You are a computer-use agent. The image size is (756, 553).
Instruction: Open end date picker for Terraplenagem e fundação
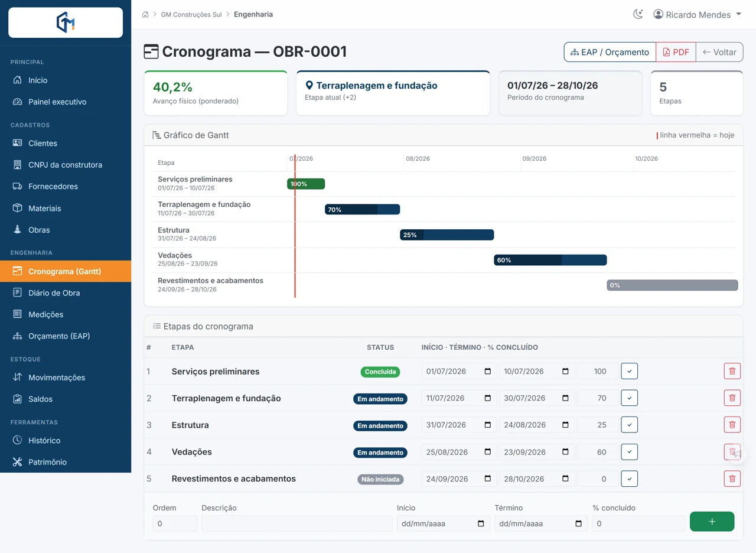point(565,398)
